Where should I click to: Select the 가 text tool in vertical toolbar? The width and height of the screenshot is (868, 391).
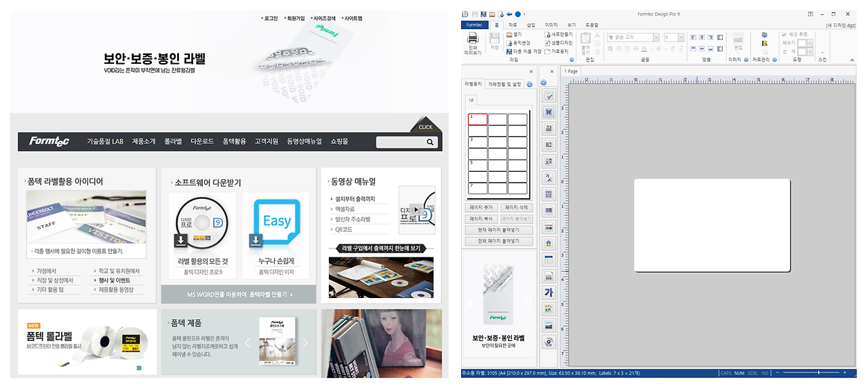(549, 293)
